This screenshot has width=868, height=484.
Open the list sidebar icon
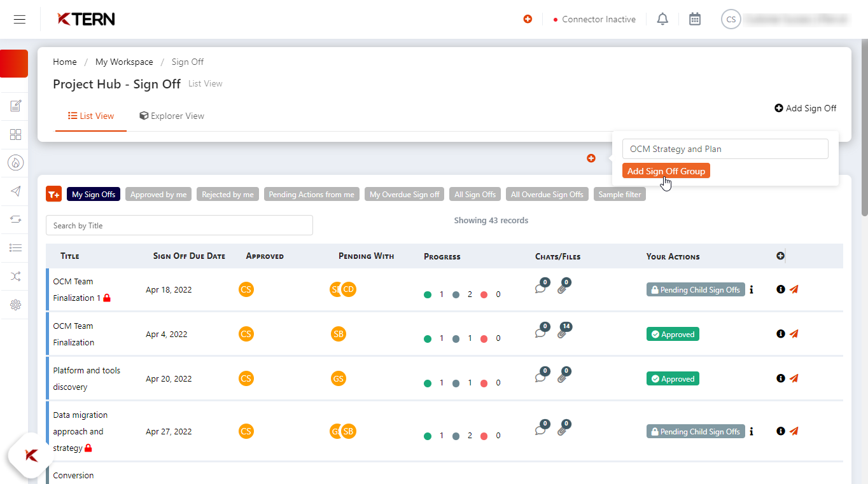pyautogui.click(x=15, y=247)
